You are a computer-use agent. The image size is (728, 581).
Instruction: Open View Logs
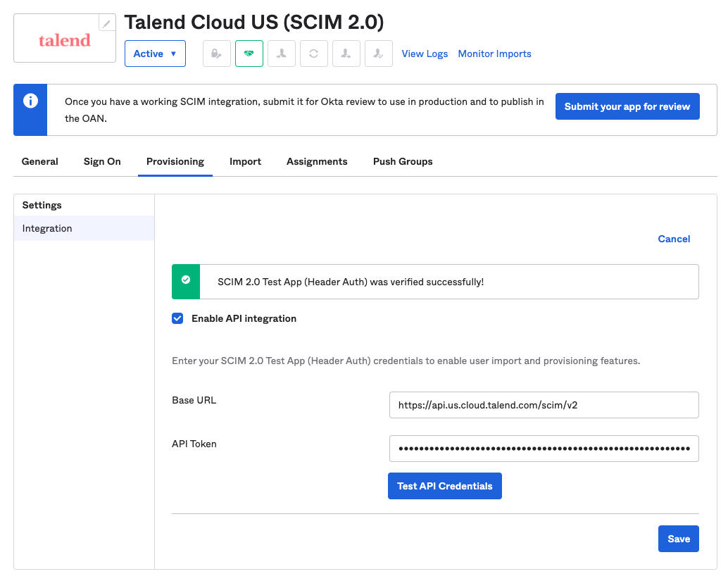425,54
